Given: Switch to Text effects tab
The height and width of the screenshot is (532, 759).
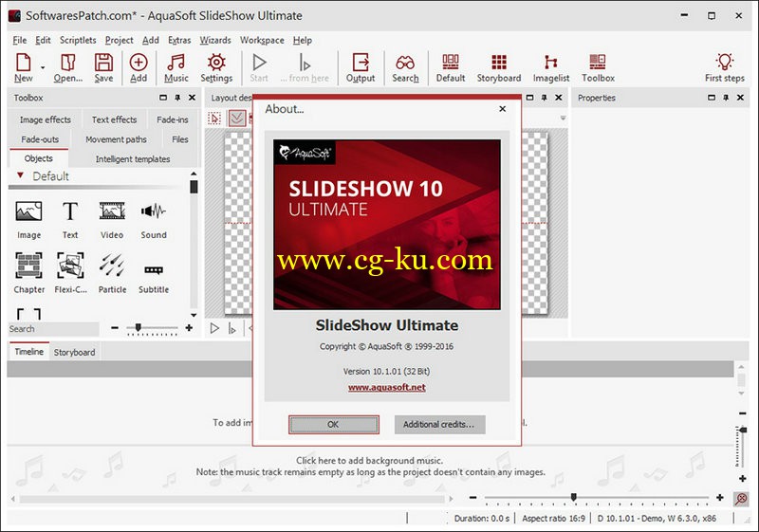Looking at the screenshot, I should [114, 119].
